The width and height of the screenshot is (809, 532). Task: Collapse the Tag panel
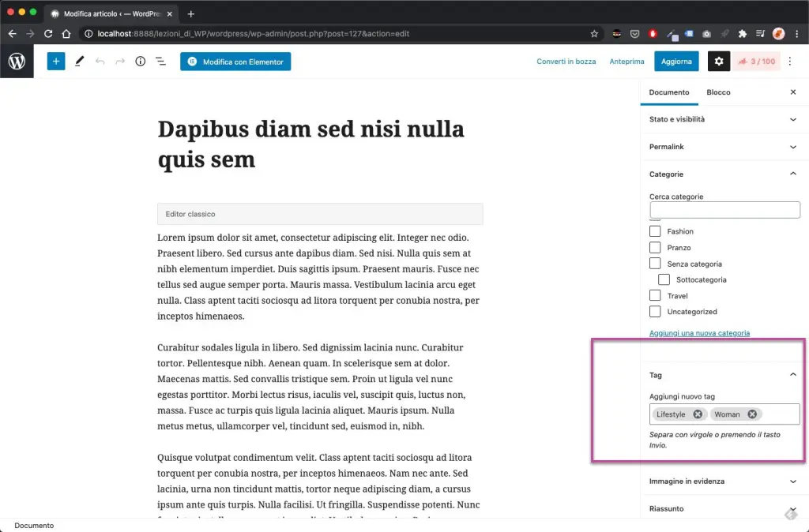pos(724,375)
